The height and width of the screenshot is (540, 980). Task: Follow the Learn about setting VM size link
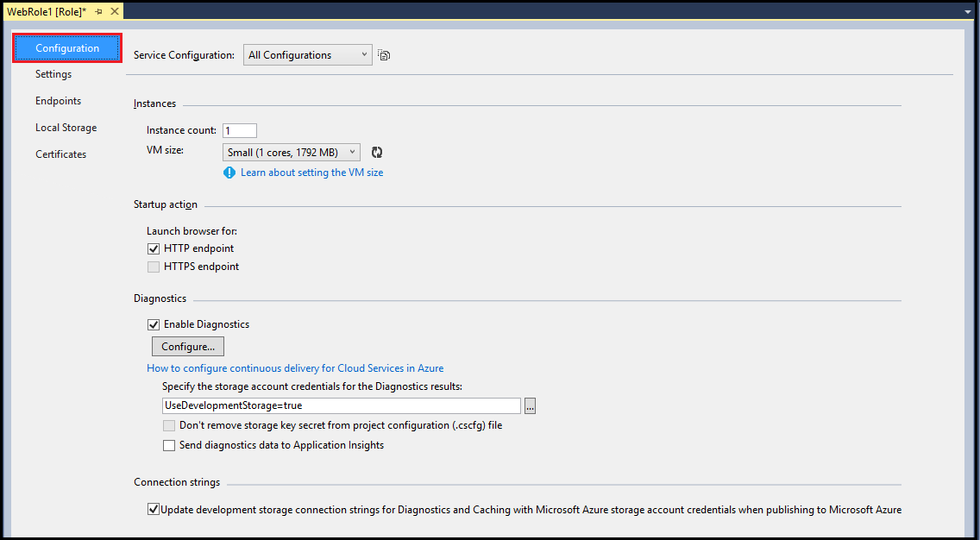click(x=311, y=173)
